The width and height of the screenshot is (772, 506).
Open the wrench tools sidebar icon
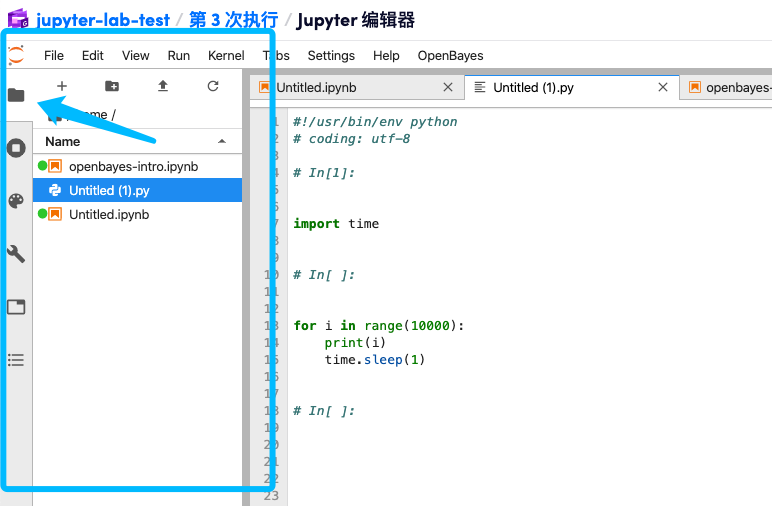[x=16, y=254]
